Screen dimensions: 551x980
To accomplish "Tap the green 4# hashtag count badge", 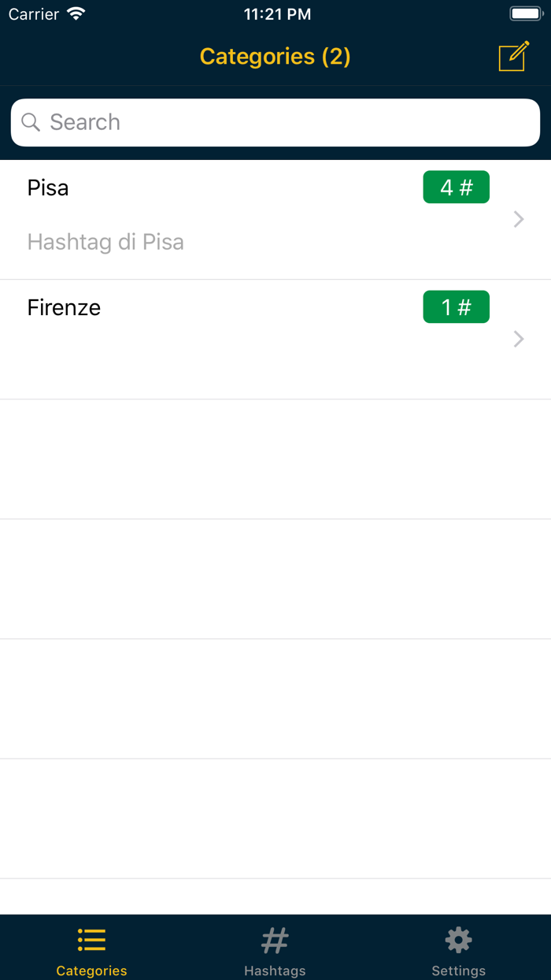I will point(456,187).
